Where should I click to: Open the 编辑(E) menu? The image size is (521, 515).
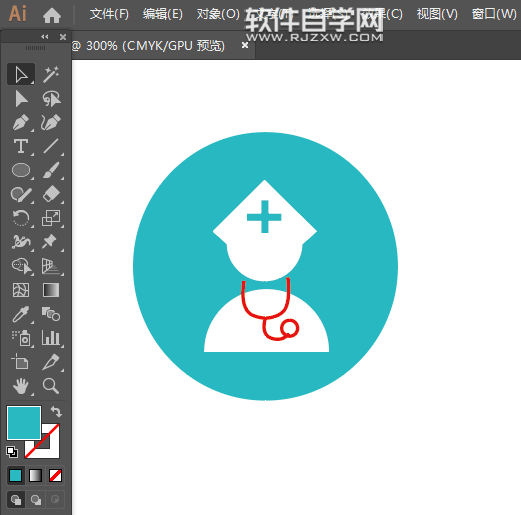pos(163,14)
